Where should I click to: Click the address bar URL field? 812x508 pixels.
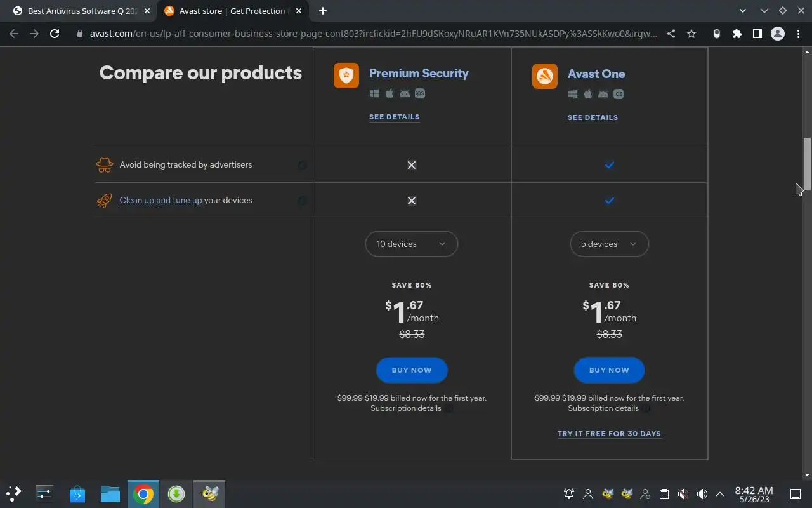(x=373, y=34)
